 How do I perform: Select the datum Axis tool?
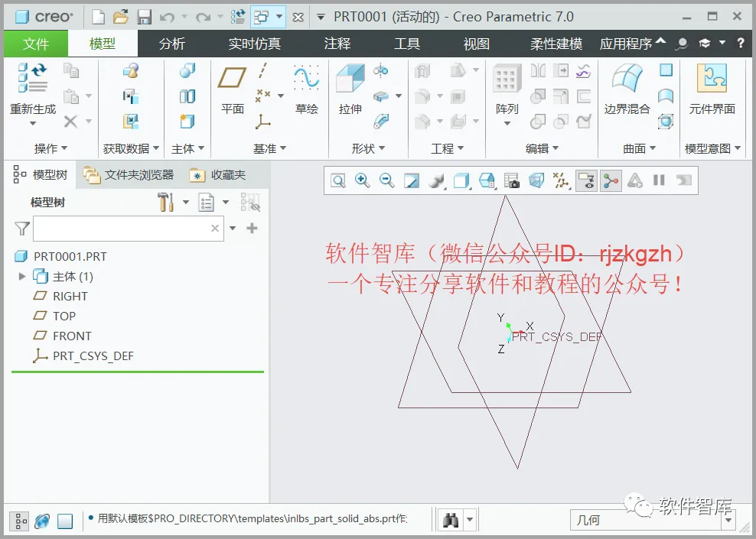pos(262,71)
